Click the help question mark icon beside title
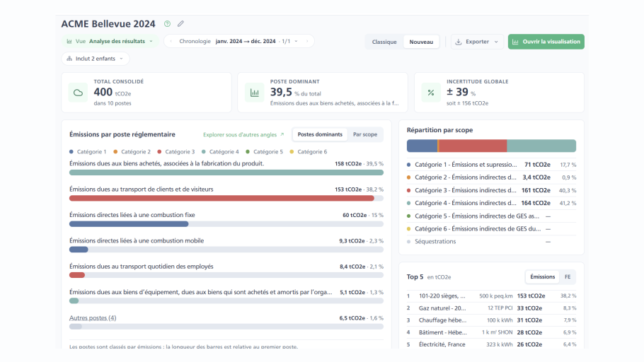The height and width of the screenshot is (362, 644). click(167, 24)
